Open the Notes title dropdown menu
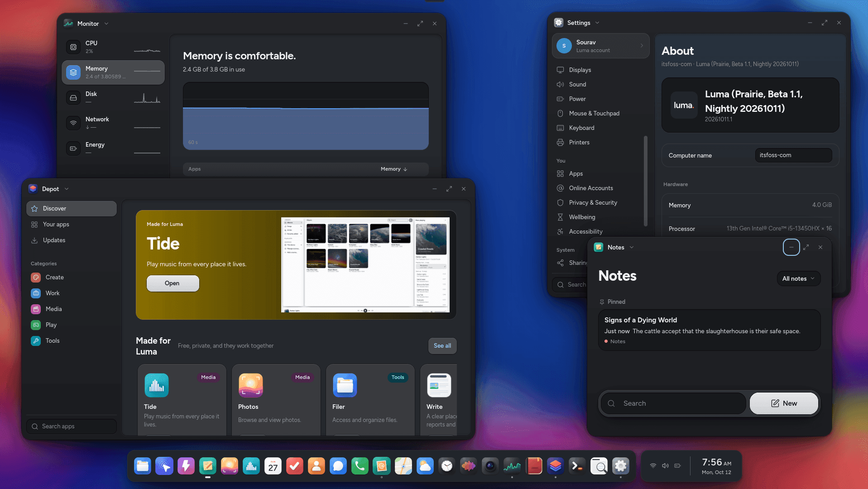Image resolution: width=868 pixels, height=489 pixels. 632,247
